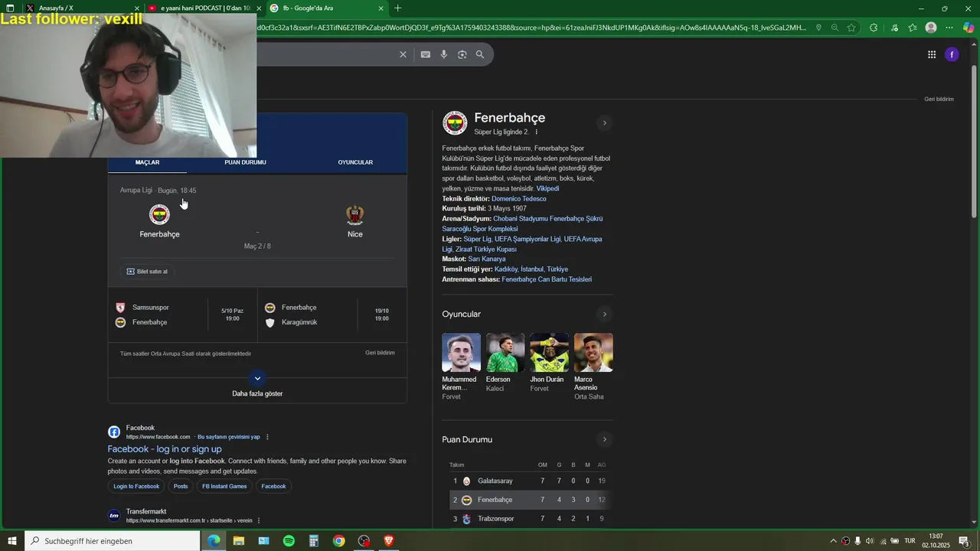The image size is (980, 551).
Task: Click 'Bu sayfanın çevirisini yap' link
Action: click(229, 437)
